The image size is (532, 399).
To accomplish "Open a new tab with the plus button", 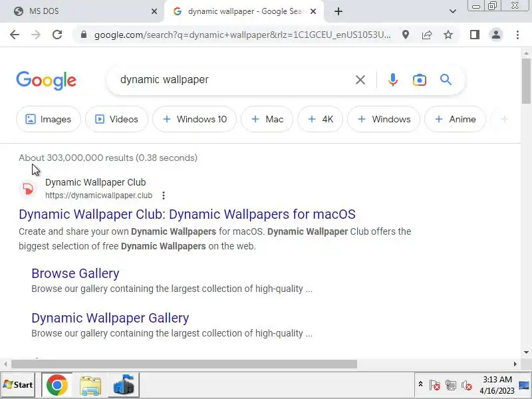I will coord(338,11).
